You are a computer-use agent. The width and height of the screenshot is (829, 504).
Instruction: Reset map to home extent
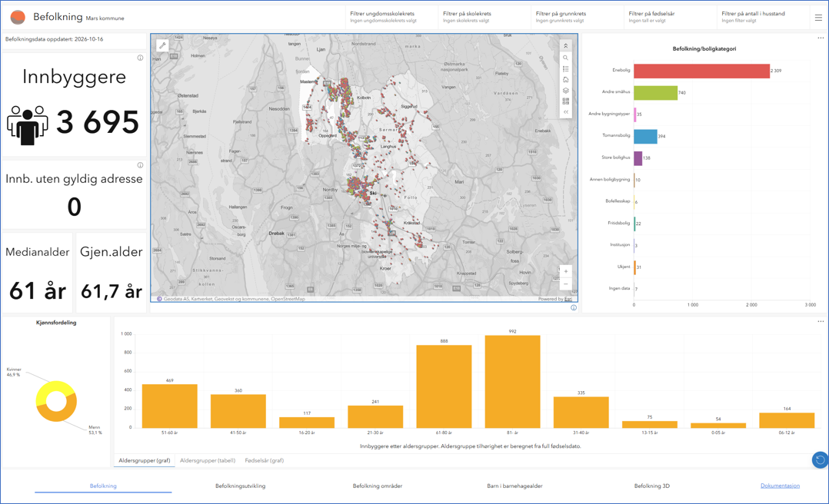[x=566, y=80]
